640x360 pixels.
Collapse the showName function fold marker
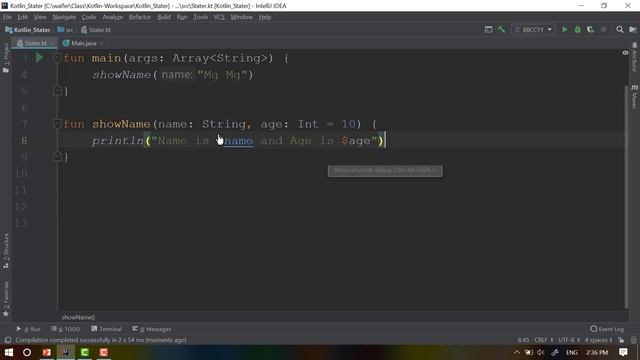[x=57, y=124]
